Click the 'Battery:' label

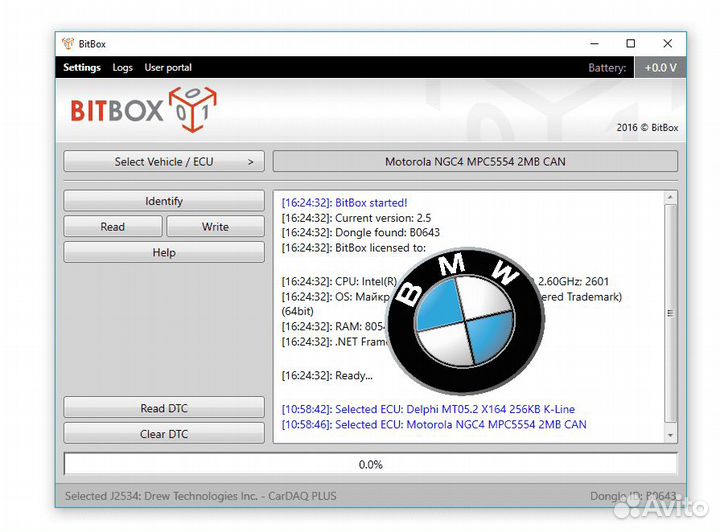[x=607, y=68]
